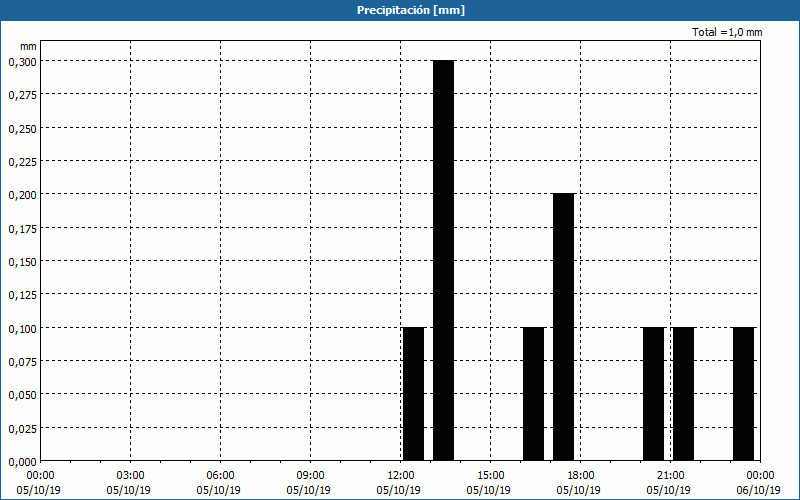Select the bar just before 17:00
The width and height of the screenshot is (800, 500).
click(x=533, y=394)
